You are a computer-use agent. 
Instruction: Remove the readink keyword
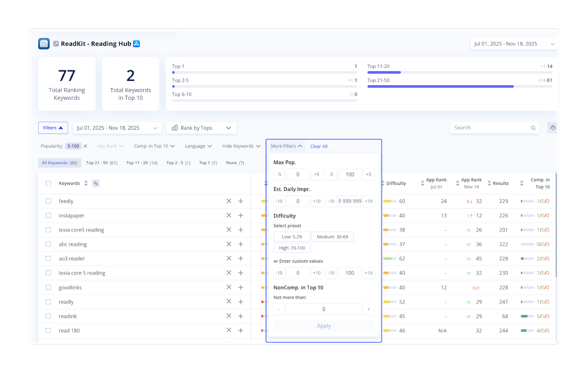[229, 316]
